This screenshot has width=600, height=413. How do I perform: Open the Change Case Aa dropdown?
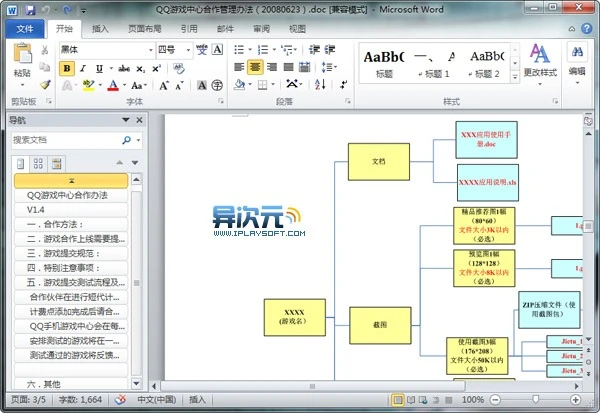[x=139, y=85]
